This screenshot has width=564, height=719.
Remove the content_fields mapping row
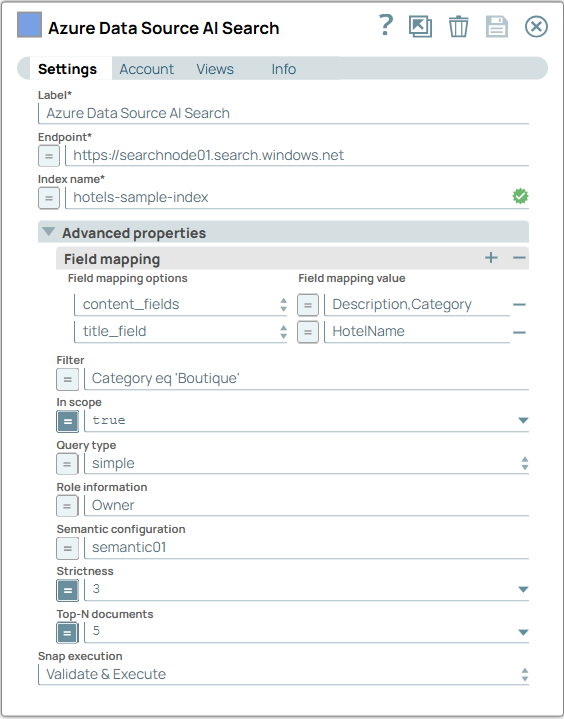tap(519, 304)
